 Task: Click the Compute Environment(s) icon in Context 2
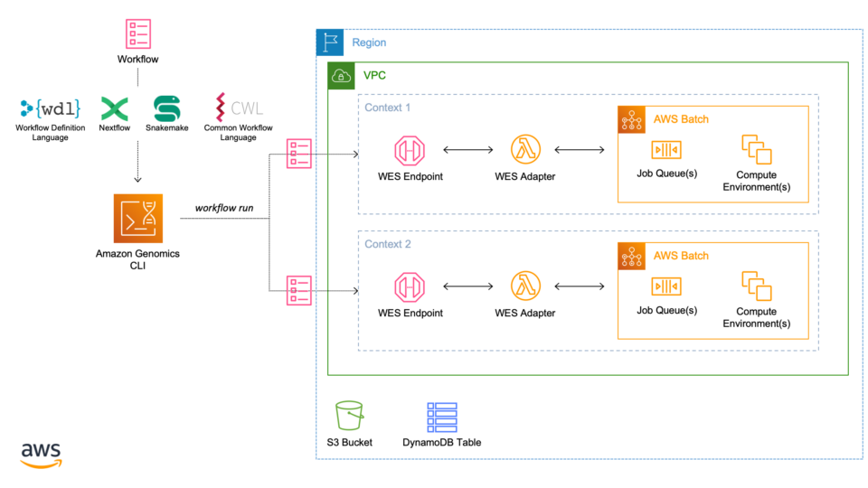point(757,286)
